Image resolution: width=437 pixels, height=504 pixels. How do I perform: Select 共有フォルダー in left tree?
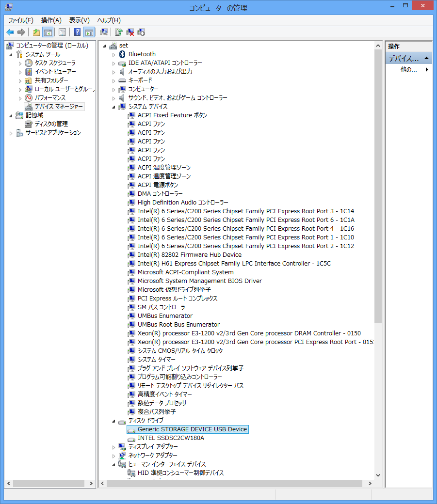[51, 80]
